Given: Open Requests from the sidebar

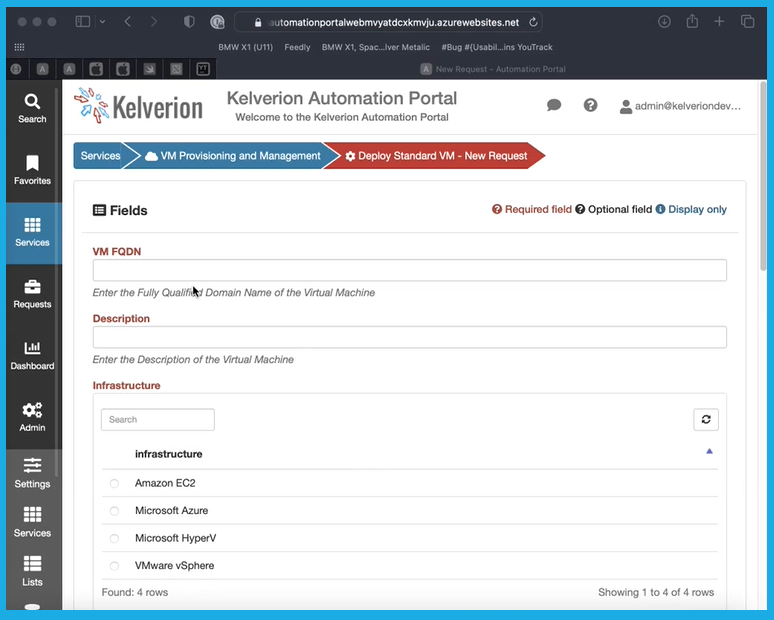Looking at the screenshot, I should [x=32, y=294].
